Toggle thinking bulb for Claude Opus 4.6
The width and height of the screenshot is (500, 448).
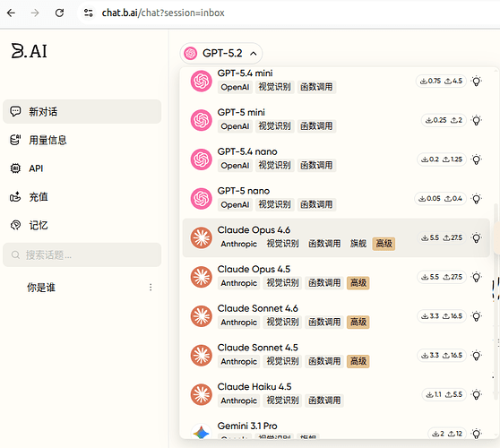click(x=477, y=237)
